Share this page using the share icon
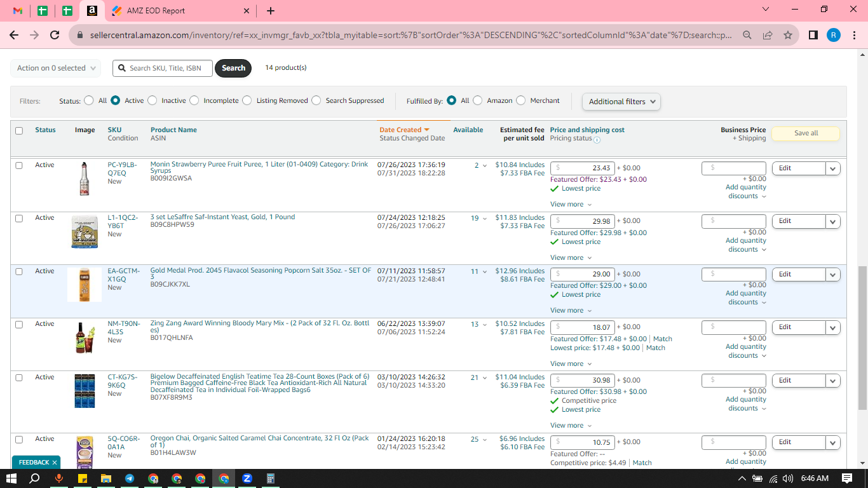This screenshot has height=488, width=868. tap(768, 35)
